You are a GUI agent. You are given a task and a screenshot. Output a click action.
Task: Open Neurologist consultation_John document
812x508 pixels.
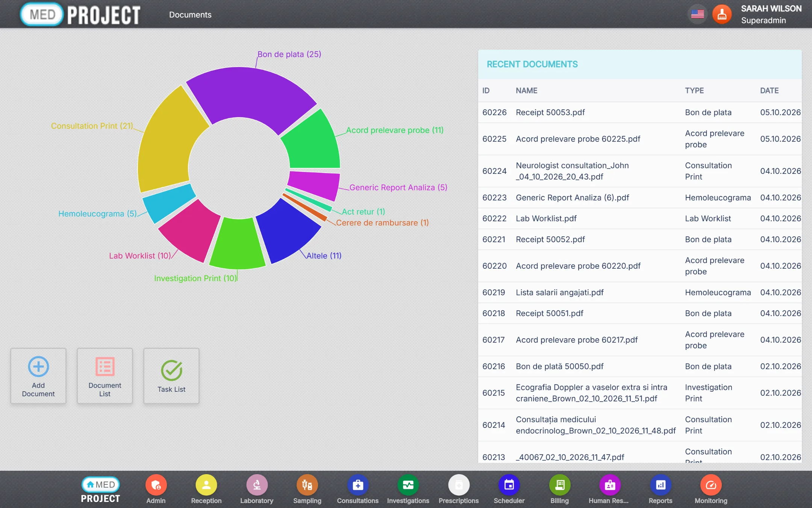(640, 171)
